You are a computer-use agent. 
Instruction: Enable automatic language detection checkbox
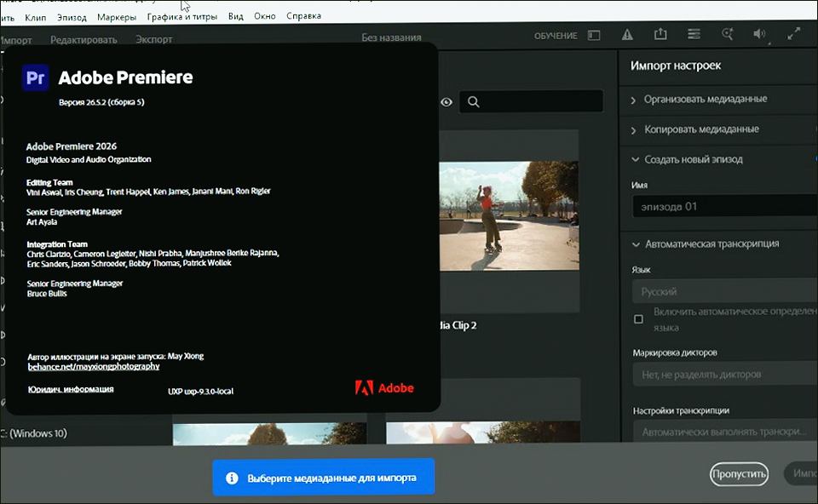[638, 319]
